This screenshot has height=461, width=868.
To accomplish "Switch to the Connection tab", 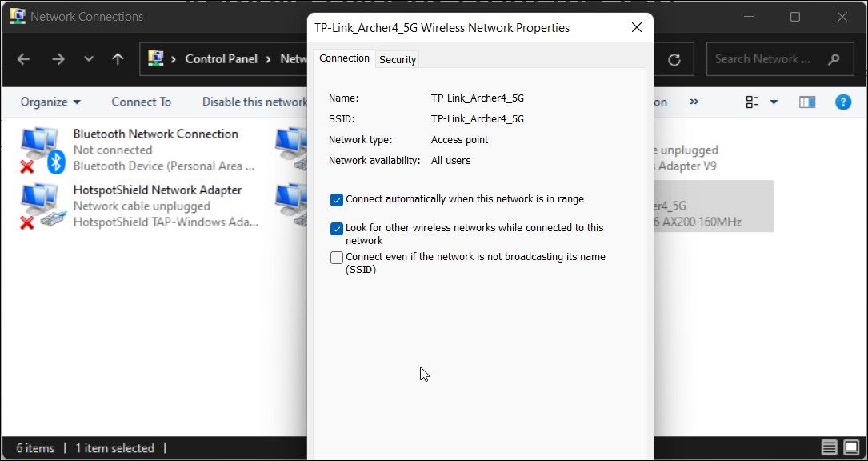I will point(344,58).
